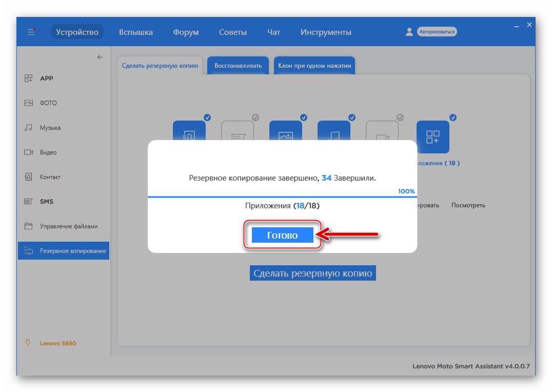Click the SMS message icon in sidebar
Screen dimensions: 552x392
[x=28, y=202]
